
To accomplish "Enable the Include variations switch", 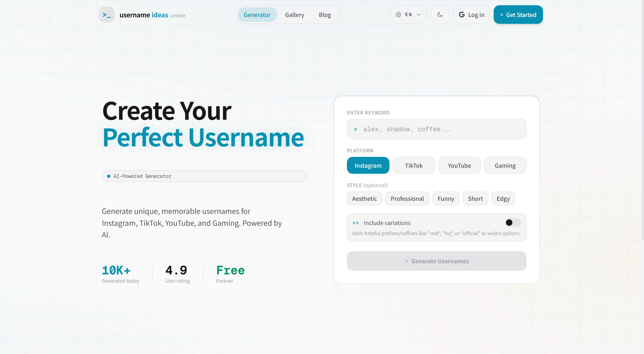I will pyautogui.click(x=513, y=223).
